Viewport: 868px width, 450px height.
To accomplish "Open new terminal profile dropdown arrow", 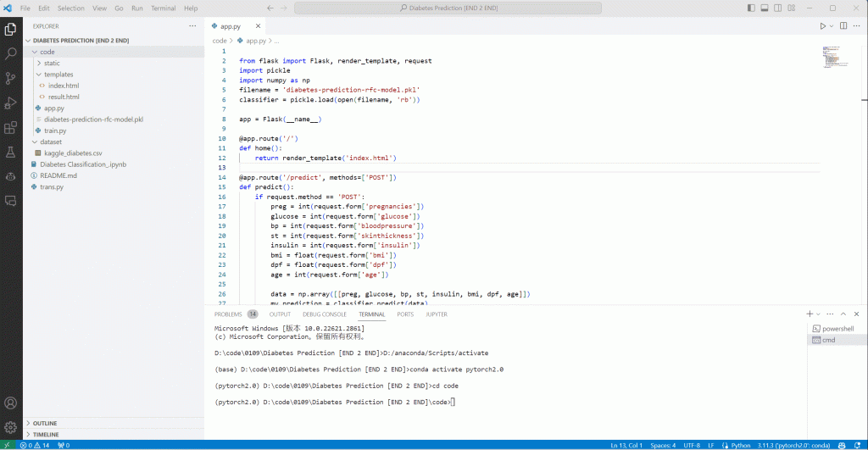I will (x=818, y=314).
